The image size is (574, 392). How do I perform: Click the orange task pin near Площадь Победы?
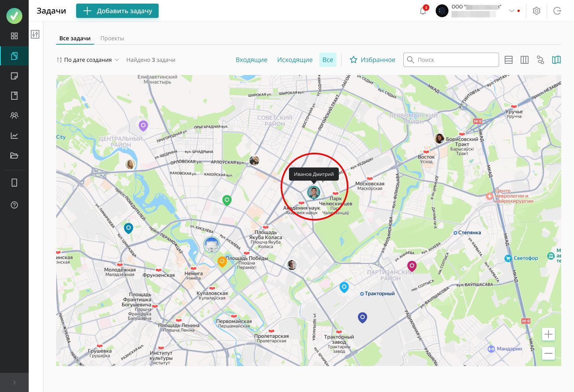[222, 262]
